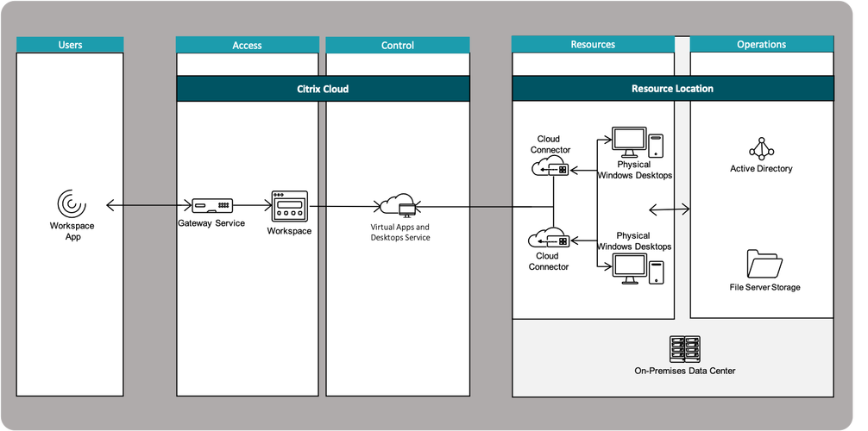Click the upper Cloud Connector icon
This screenshot has width=868, height=431.
(550, 168)
